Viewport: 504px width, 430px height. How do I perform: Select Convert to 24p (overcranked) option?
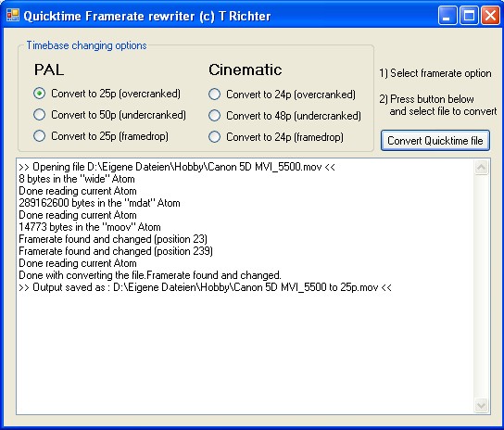[282, 95]
